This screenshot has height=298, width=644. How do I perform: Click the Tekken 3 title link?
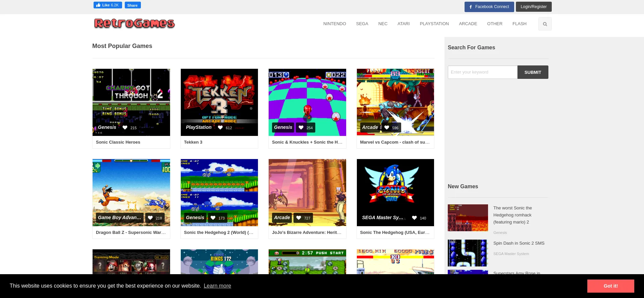pyautogui.click(x=193, y=142)
